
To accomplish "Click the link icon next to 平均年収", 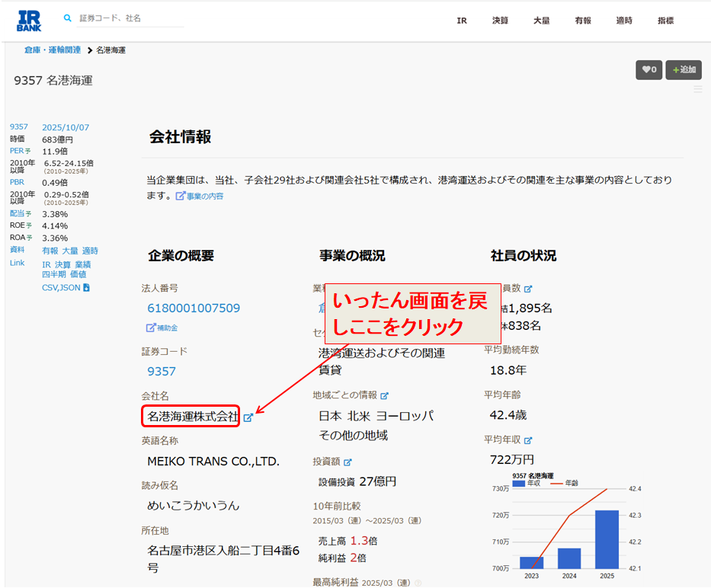I will coord(528,440).
